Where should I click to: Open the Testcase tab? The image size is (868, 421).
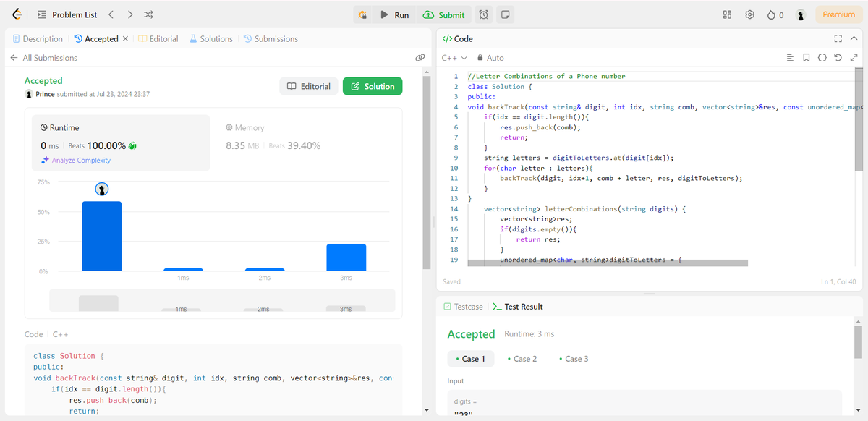pos(463,307)
